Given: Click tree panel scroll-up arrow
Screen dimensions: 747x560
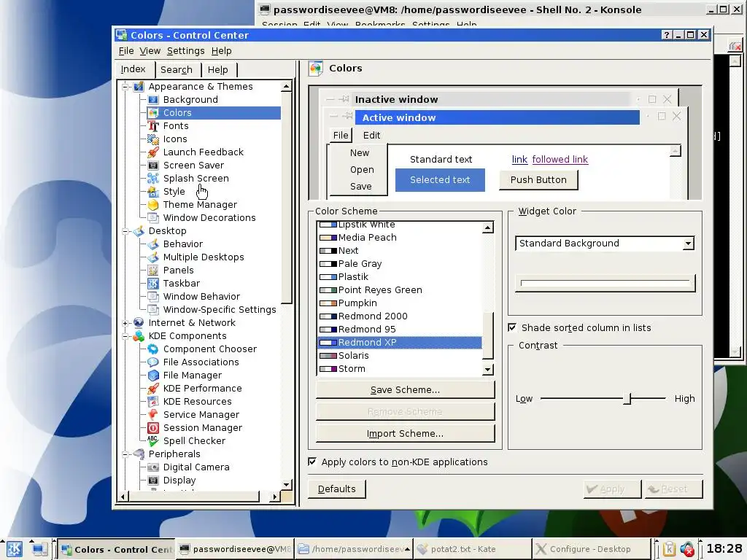Looking at the screenshot, I should click(286, 86).
